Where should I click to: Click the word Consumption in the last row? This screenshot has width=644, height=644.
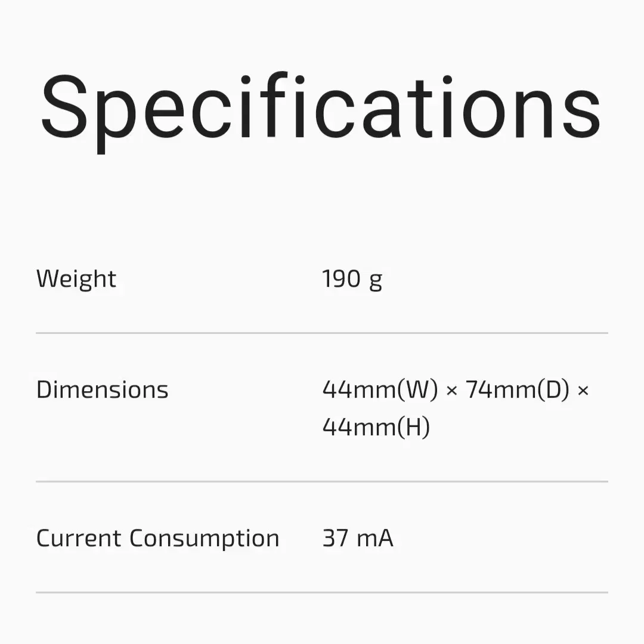point(205,539)
